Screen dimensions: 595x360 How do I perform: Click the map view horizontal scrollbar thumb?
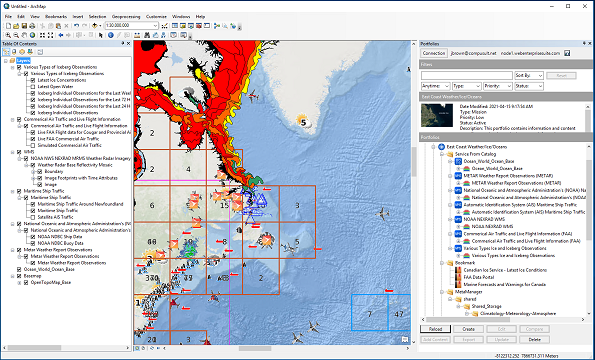coord(255,348)
